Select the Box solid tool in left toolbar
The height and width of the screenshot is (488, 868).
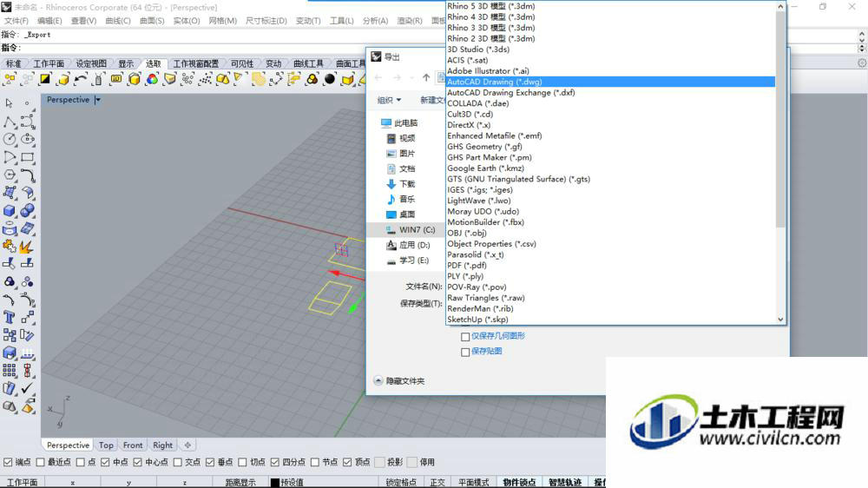coord(10,211)
